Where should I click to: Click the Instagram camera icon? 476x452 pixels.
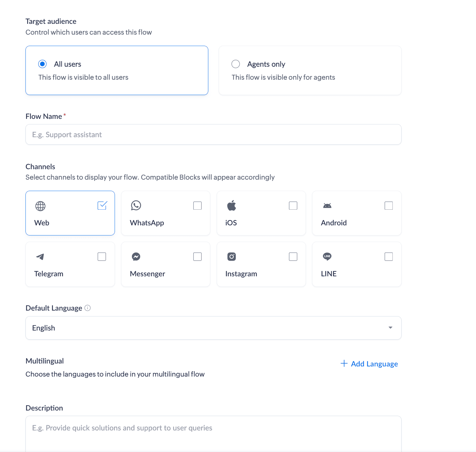click(x=231, y=257)
